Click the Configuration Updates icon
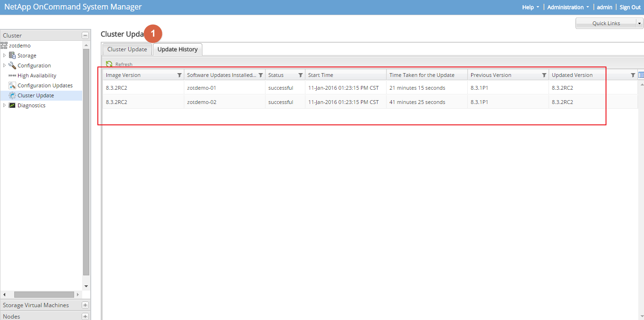Image resolution: width=644 pixels, height=320 pixels. pyautogui.click(x=12, y=85)
